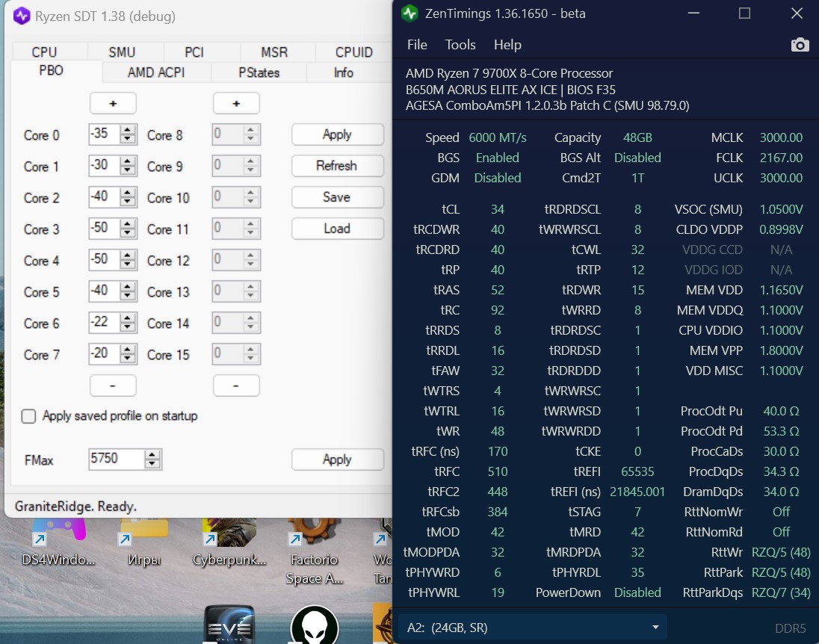Click the tREFI value 65535
This screenshot has height=644, width=819.
point(637,471)
